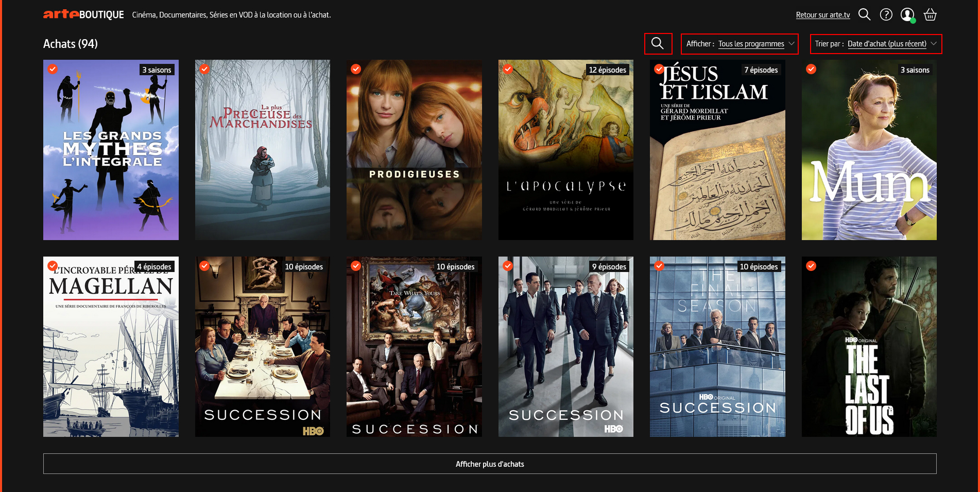Click the Achats (94) heading

(x=71, y=44)
